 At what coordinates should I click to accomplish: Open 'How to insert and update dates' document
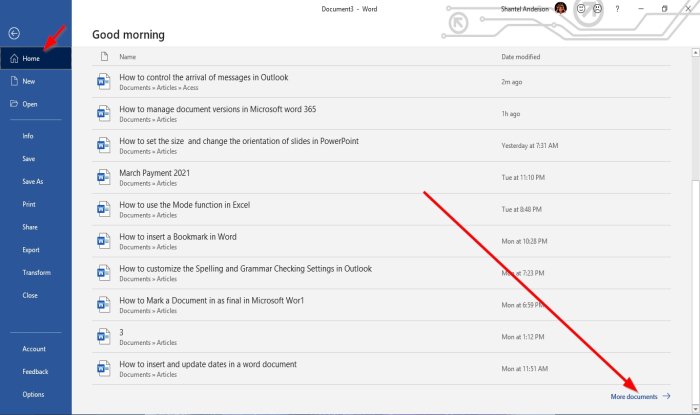click(x=381, y=369)
